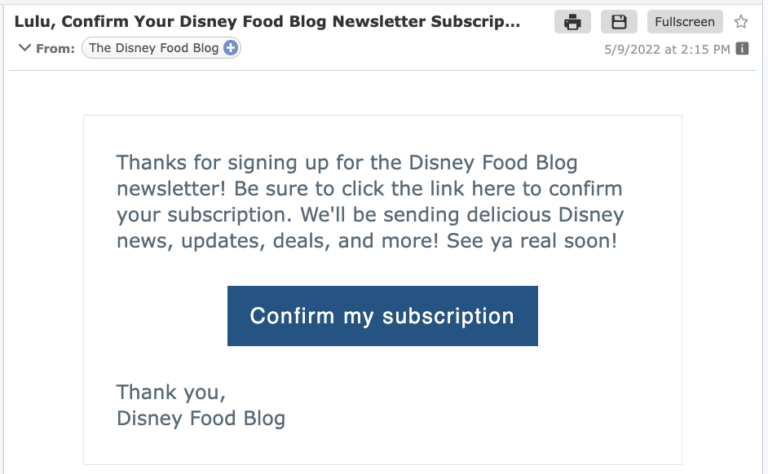Click the Disney Food Blog signature text

201,418
